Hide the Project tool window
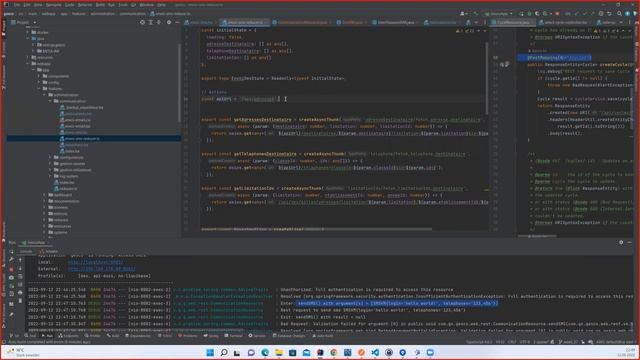This screenshot has width=640, height=360. coord(177,22)
